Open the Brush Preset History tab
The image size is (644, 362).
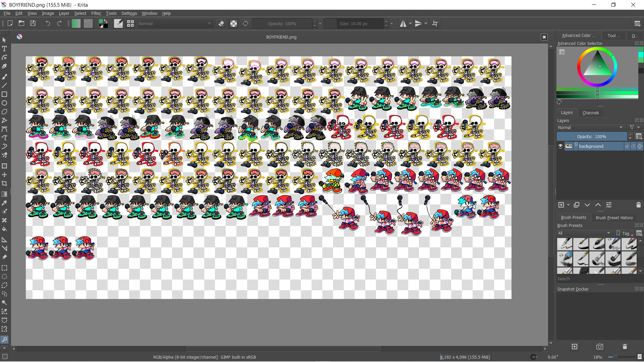[614, 218]
